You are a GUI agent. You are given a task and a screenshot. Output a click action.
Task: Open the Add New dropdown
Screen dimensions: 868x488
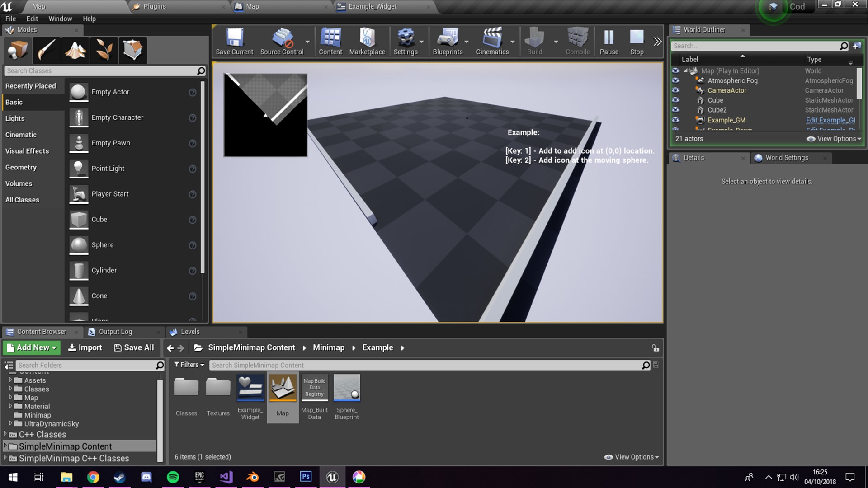(32, 348)
